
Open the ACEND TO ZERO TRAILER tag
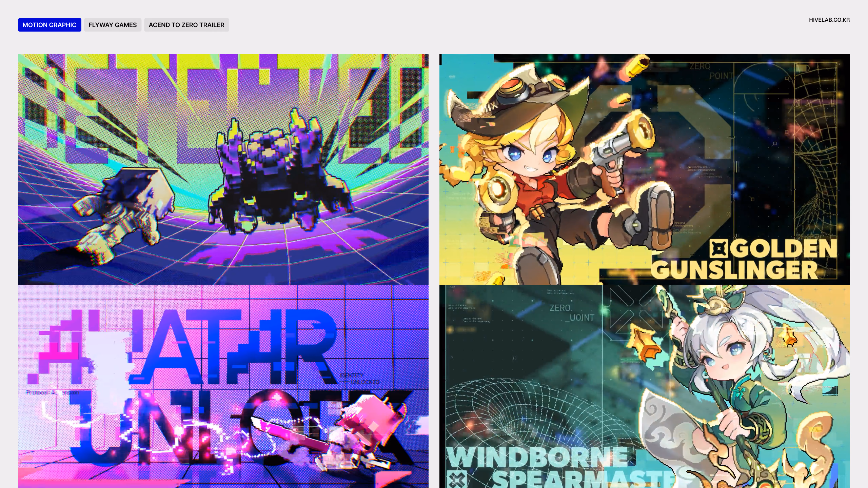(186, 25)
